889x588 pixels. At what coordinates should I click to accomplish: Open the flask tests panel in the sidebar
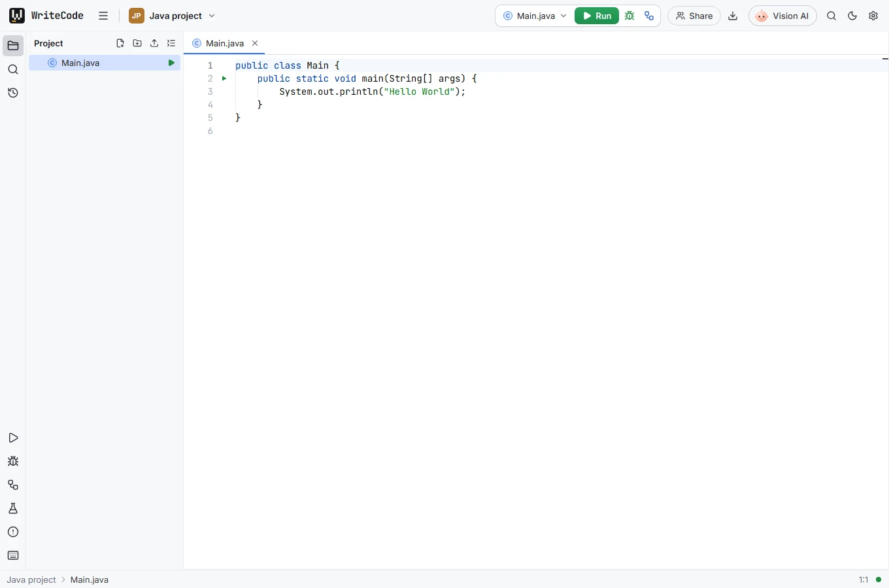13,508
